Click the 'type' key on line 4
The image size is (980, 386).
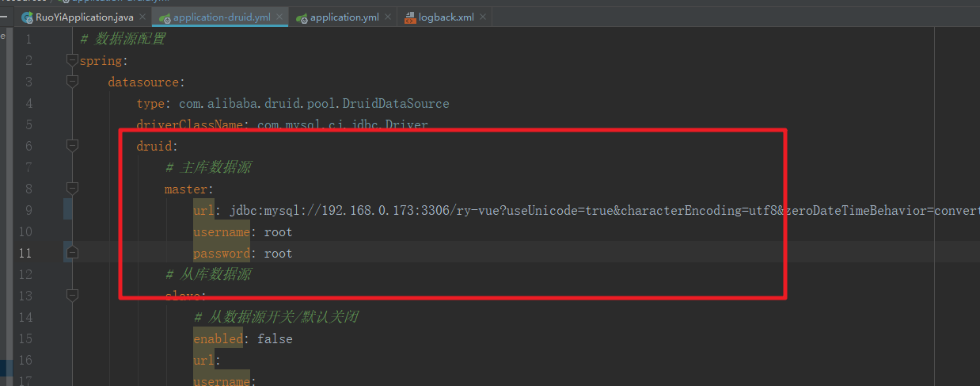150,103
